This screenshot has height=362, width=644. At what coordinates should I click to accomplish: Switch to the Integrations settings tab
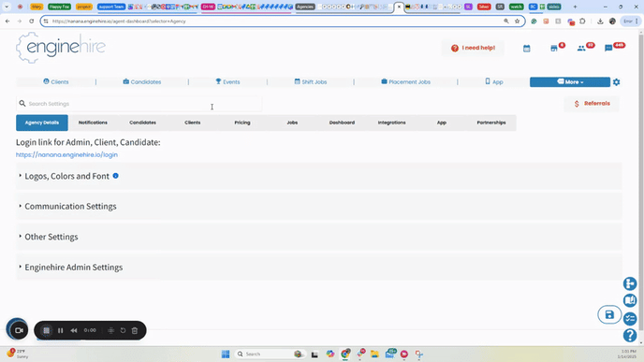click(x=392, y=123)
